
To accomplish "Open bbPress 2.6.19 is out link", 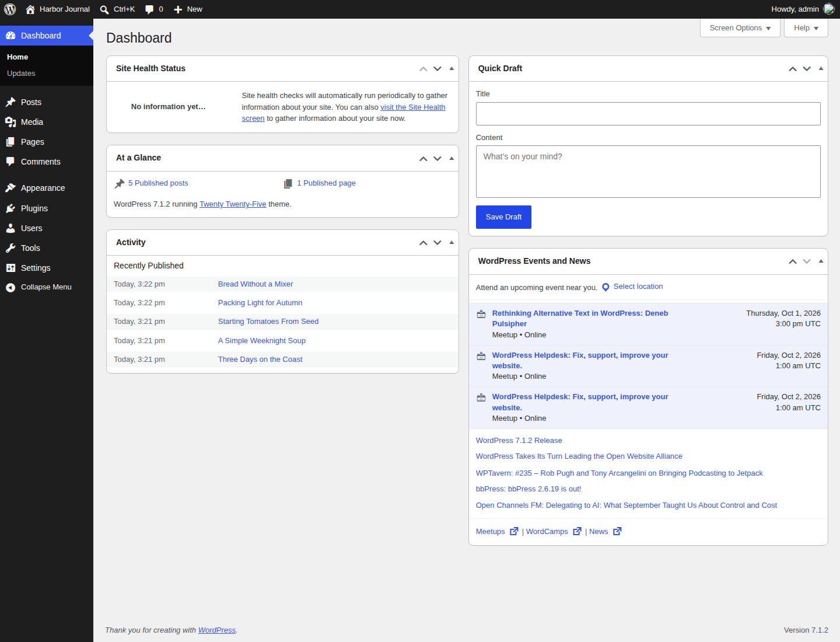I will click(x=528, y=489).
